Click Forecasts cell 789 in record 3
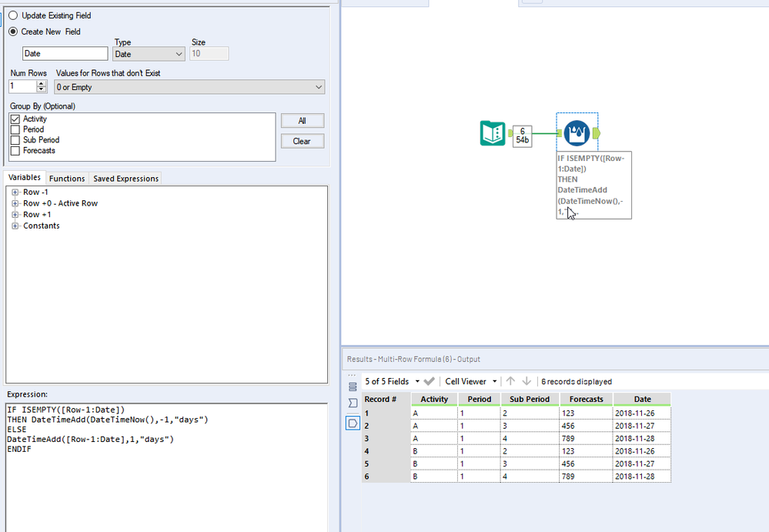The height and width of the screenshot is (532, 769). click(586, 439)
